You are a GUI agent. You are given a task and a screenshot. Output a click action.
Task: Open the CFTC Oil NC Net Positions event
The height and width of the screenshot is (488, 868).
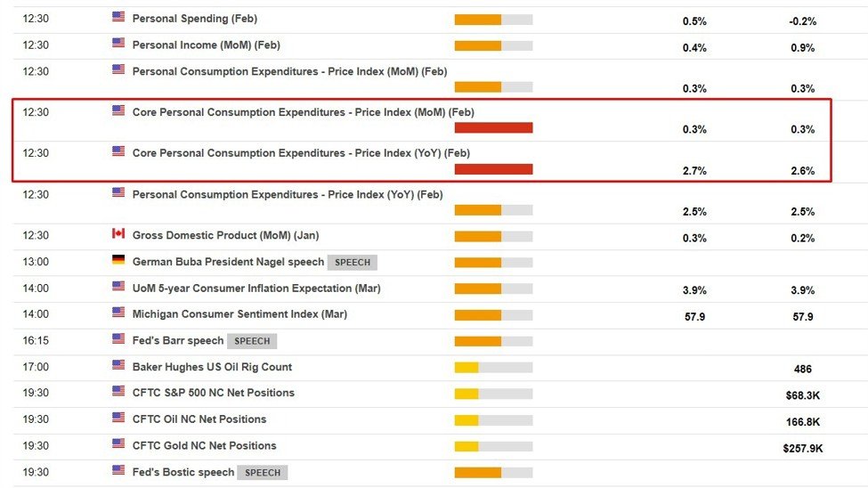click(x=199, y=419)
